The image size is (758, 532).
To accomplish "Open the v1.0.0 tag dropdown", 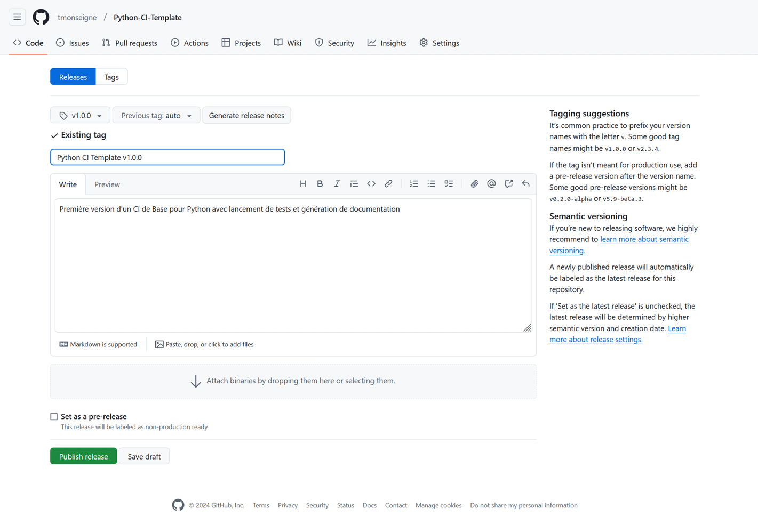I will [80, 115].
